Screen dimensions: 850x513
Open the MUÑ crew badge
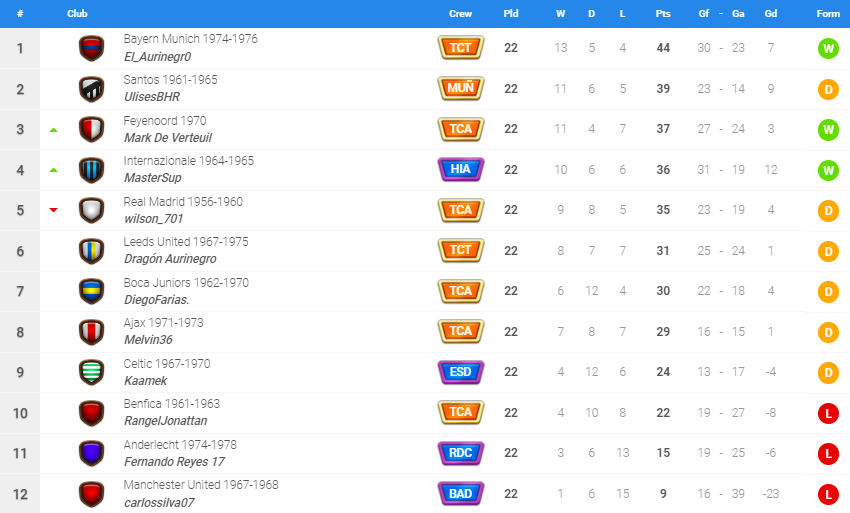click(461, 88)
